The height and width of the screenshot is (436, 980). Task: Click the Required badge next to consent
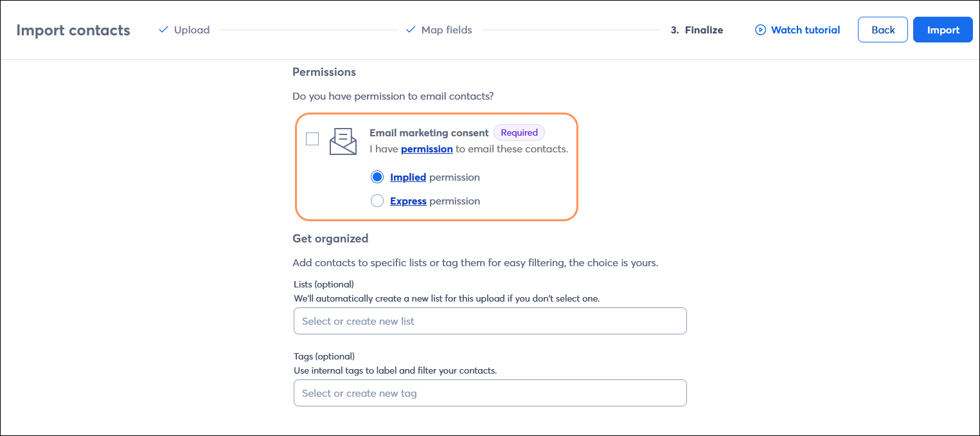(x=519, y=132)
